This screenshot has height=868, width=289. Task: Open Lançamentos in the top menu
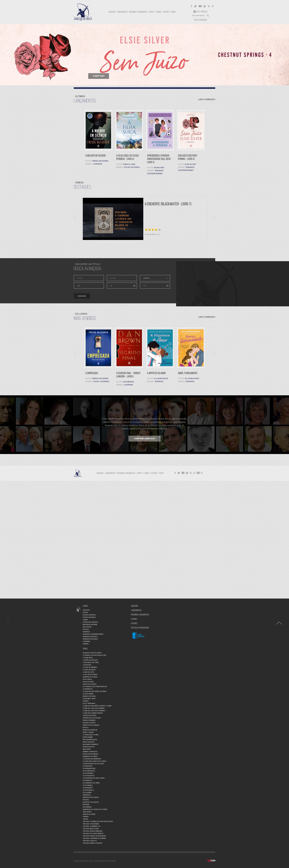point(122,12)
